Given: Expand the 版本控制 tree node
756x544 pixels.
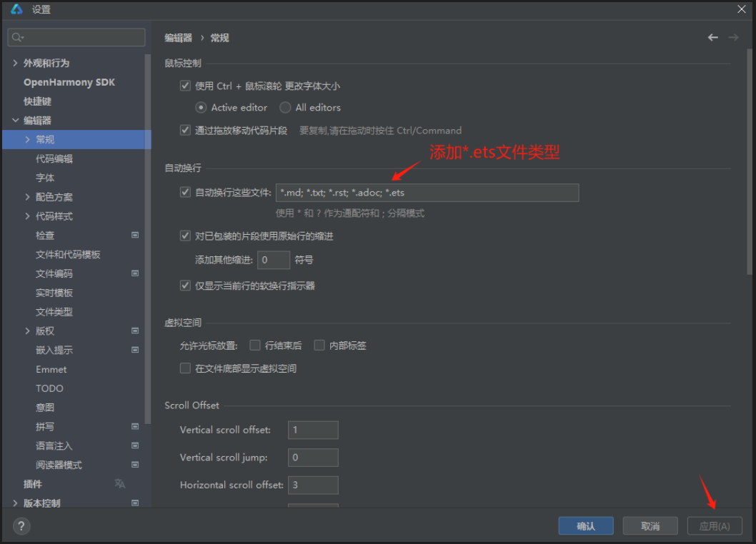Looking at the screenshot, I should [15, 503].
